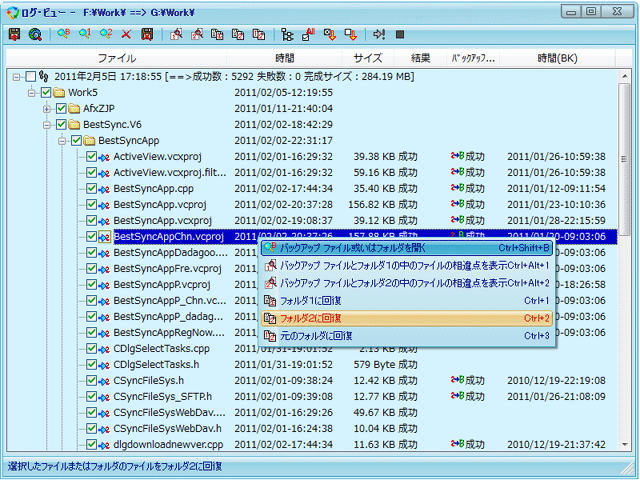Click folder icon next to AfxZJP
This screenshot has height=480, width=640.
74,109
